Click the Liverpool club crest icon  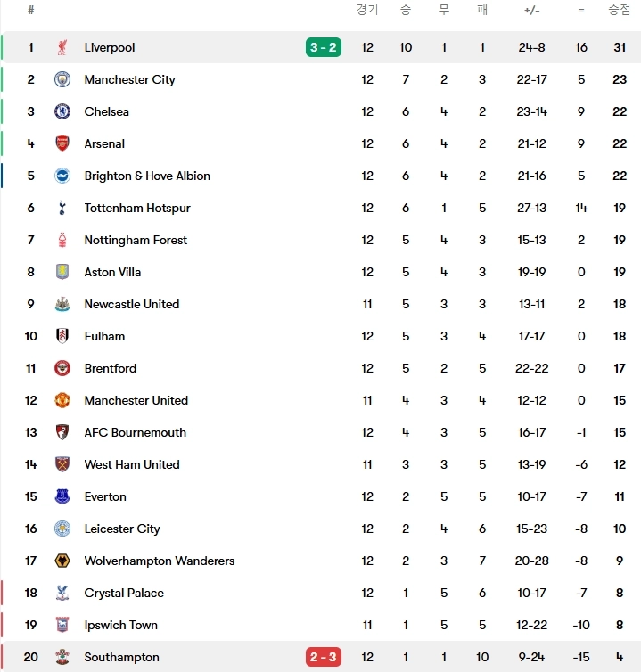point(62,47)
